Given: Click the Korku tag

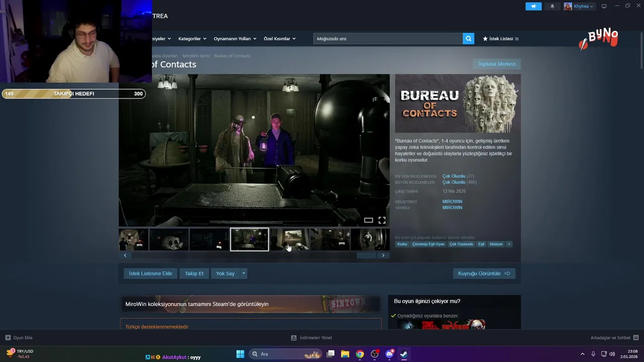Looking at the screenshot, I should coord(402,244).
